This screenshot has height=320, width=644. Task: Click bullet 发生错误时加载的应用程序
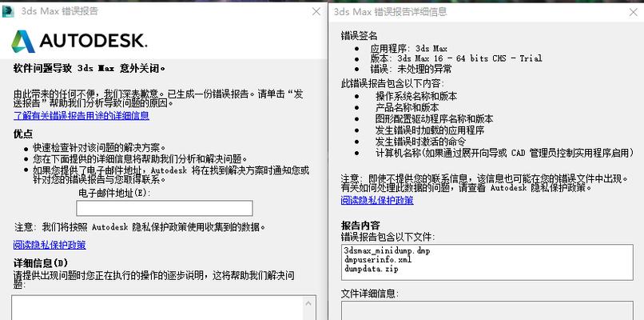430,130
